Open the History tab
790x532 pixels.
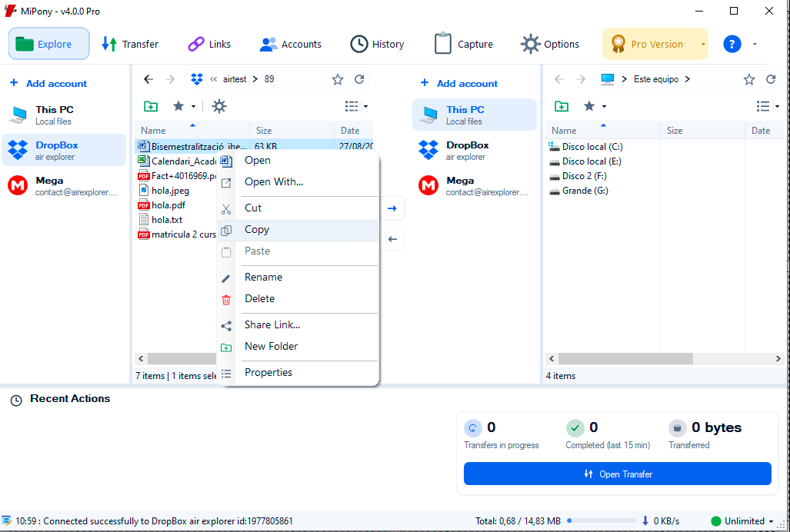point(378,45)
